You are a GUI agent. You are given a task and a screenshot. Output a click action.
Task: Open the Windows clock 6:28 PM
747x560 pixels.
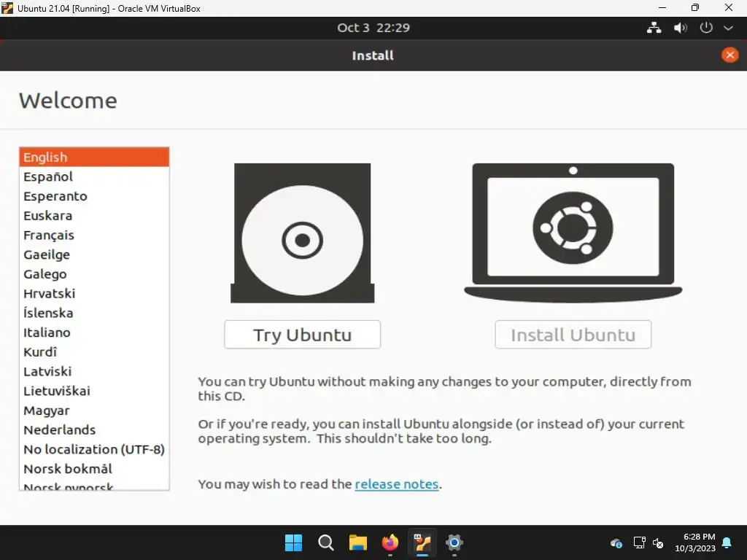[695, 542]
